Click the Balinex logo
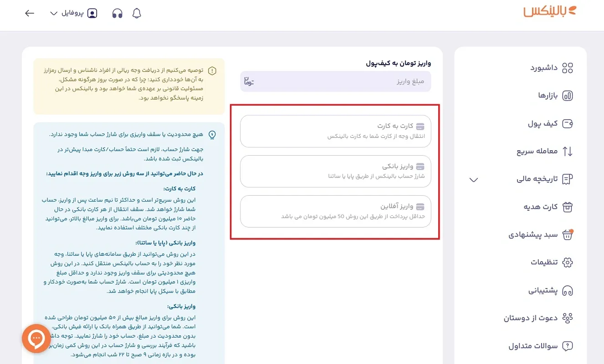The image size is (604, 364). 550,11
